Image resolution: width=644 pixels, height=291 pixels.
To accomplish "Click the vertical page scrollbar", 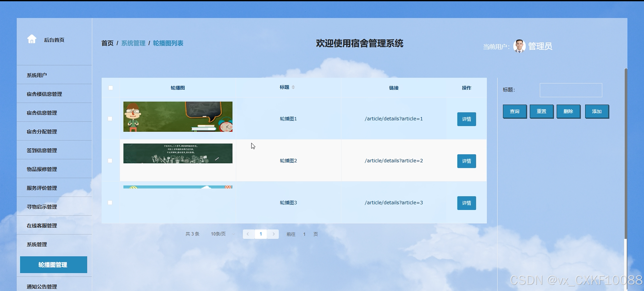I will 626,154.
